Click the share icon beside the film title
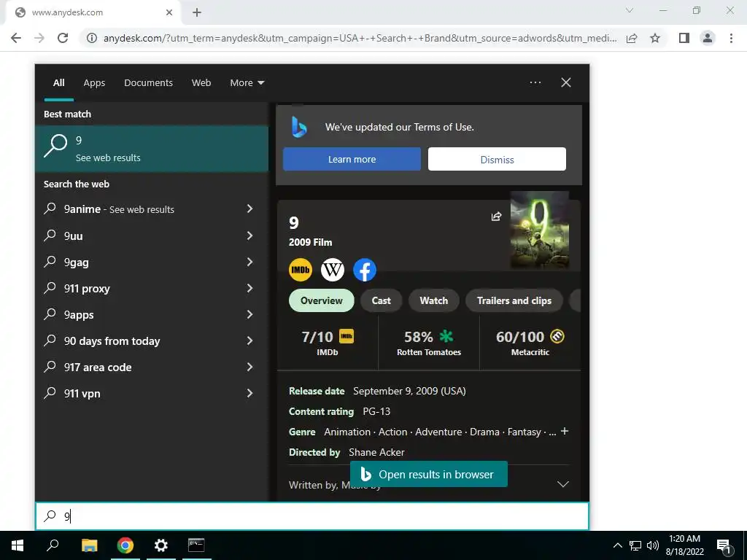 pos(496,217)
